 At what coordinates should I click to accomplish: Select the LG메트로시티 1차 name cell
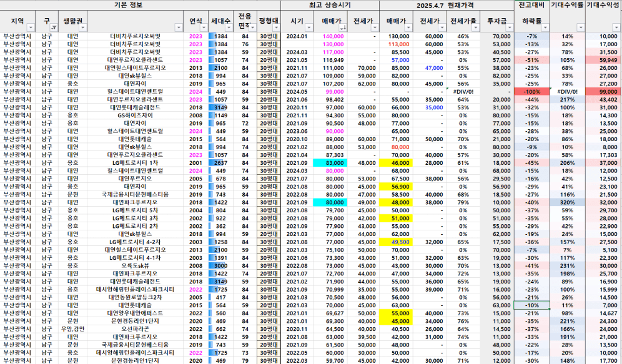pos(136,163)
